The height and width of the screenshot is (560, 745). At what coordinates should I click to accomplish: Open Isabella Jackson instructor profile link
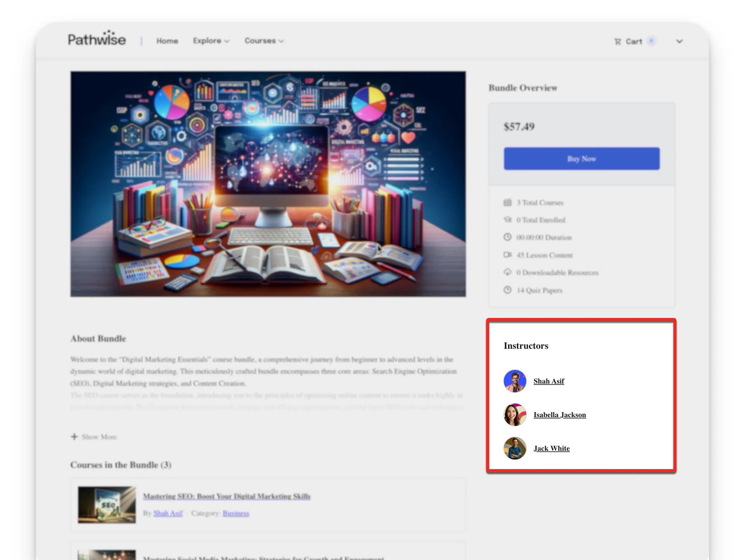[560, 415]
